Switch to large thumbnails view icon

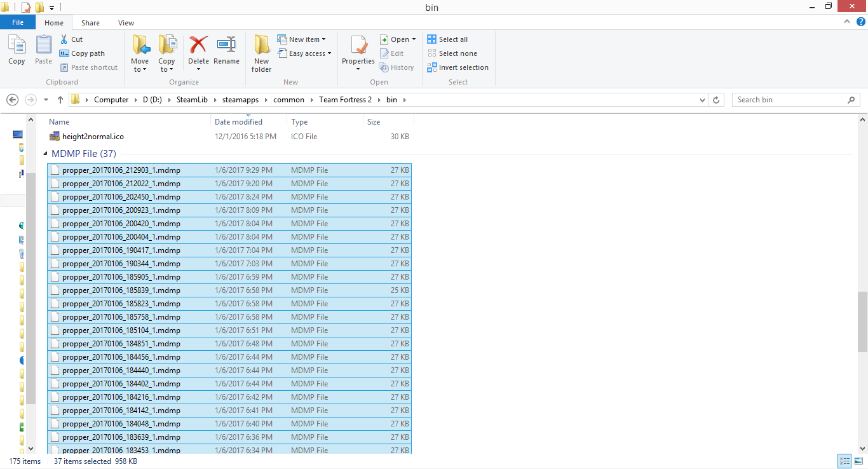pos(858,461)
